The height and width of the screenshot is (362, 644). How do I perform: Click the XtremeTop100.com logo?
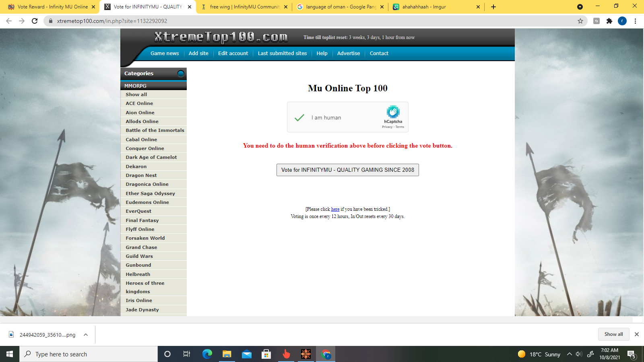click(221, 37)
